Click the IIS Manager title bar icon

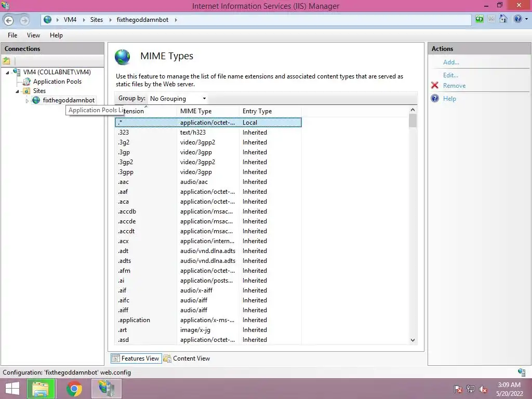click(5, 5)
